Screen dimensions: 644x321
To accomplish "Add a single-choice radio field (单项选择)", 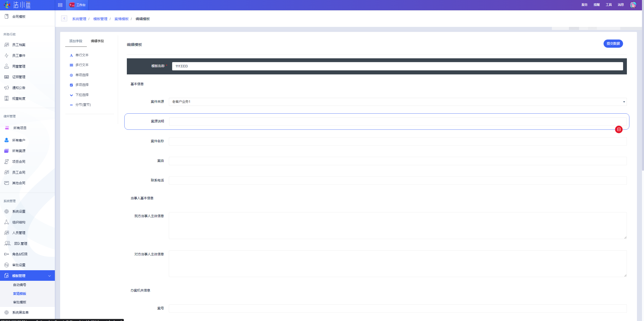I will point(82,75).
